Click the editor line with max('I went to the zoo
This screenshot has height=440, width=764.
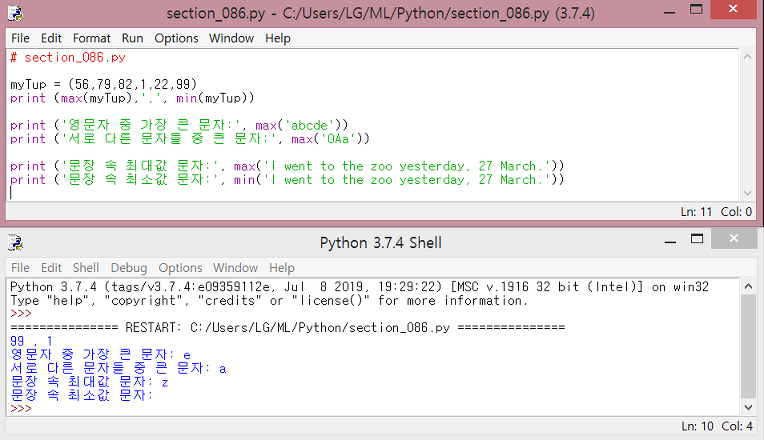coord(287,166)
